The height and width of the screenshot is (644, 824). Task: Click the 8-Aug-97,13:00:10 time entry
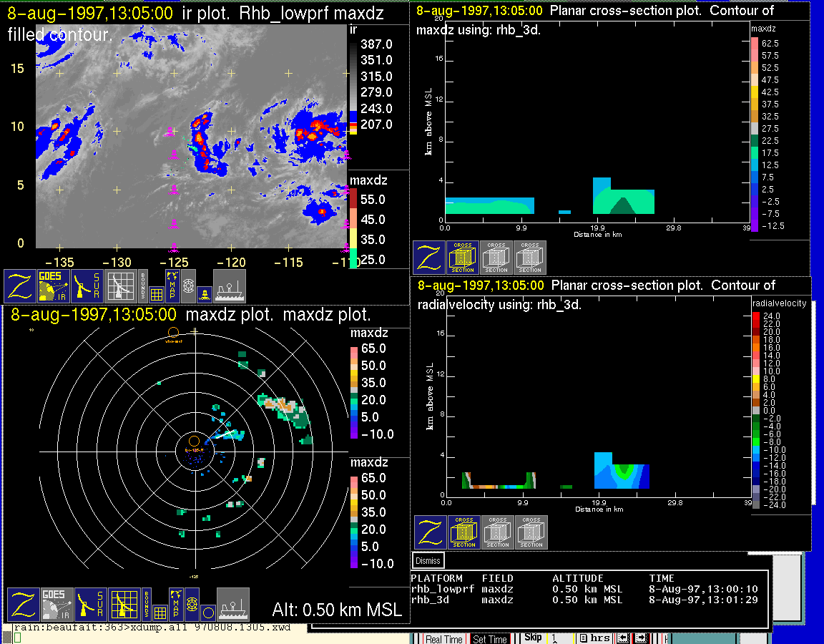click(x=703, y=590)
